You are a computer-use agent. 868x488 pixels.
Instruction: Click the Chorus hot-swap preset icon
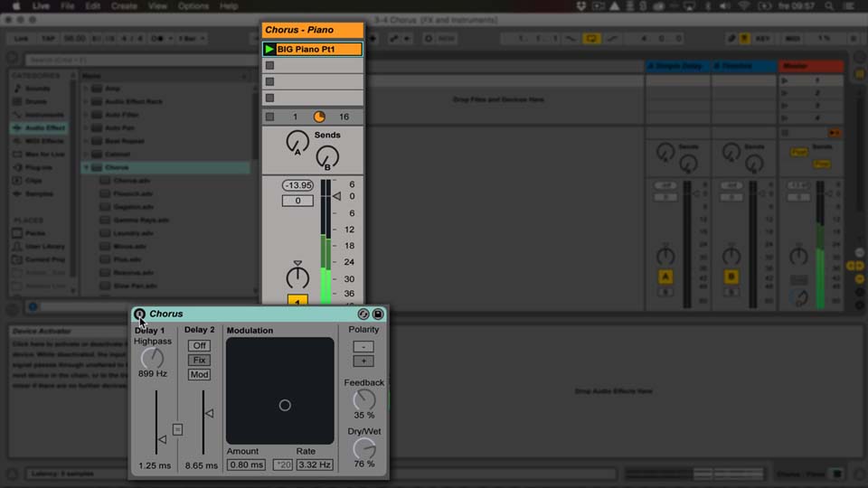pyautogui.click(x=363, y=314)
